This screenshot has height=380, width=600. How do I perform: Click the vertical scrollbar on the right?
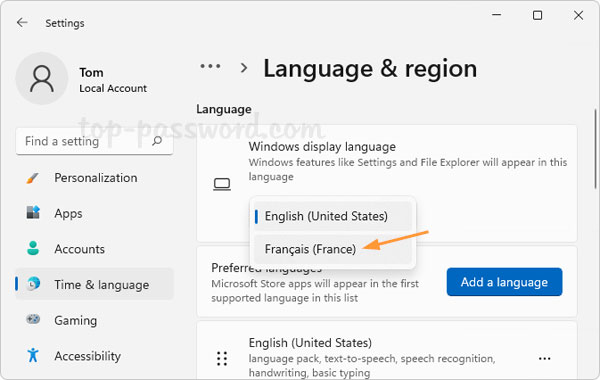point(595,148)
